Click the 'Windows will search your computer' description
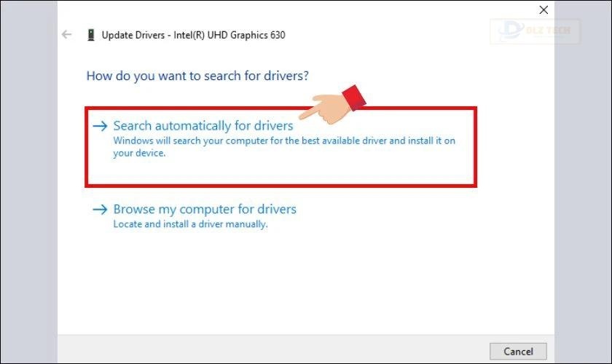The image size is (612, 364). point(283,147)
